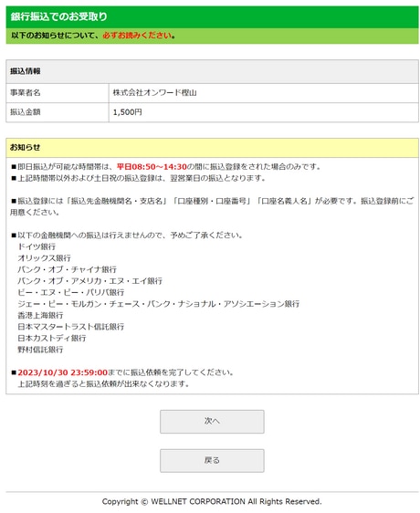Screen dimensions: 420x513
Task: Click the 振込情報 table header
Action: point(212,71)
